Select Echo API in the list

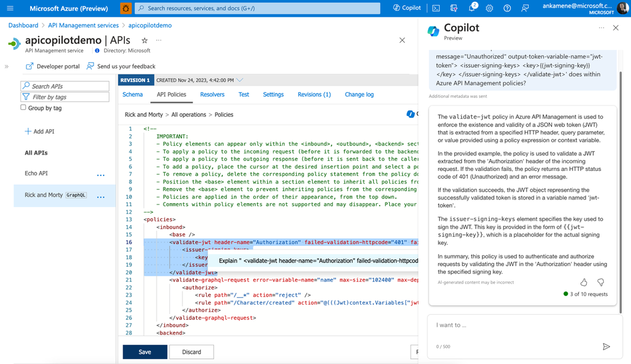[36, 173]
